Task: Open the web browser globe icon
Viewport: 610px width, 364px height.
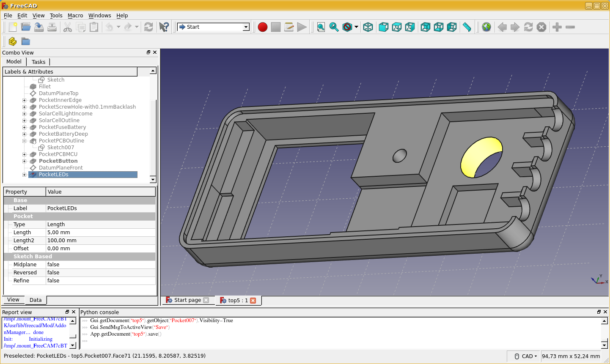Action: (x=486, y=27)
